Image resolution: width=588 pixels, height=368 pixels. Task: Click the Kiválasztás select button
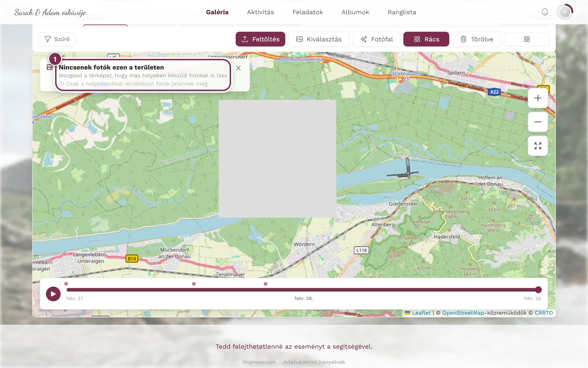coord(319,39)
